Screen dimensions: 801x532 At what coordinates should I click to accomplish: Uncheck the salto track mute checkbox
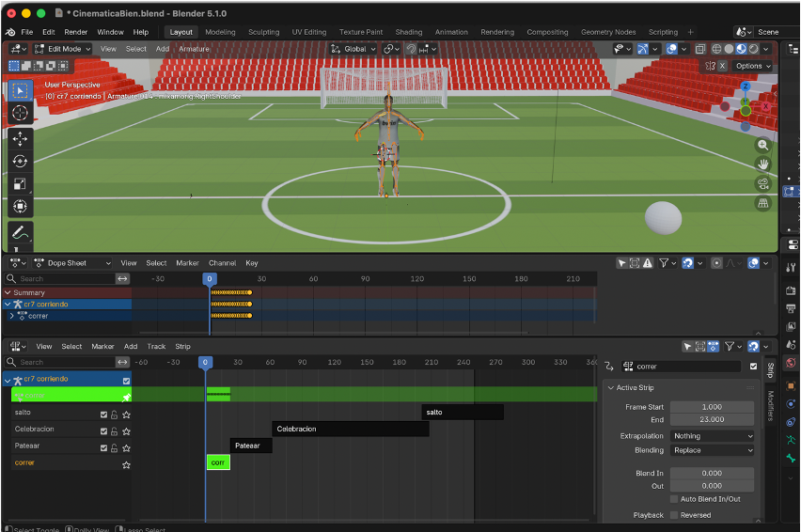click(104, 414)
